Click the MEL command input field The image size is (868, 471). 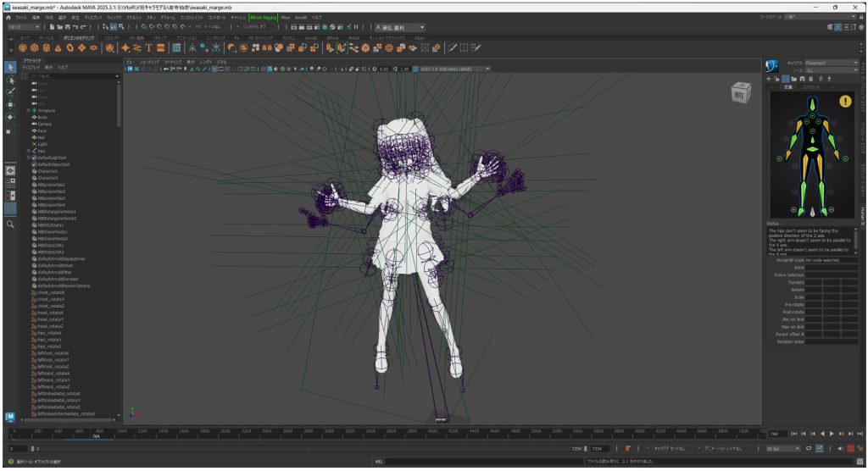483,462
